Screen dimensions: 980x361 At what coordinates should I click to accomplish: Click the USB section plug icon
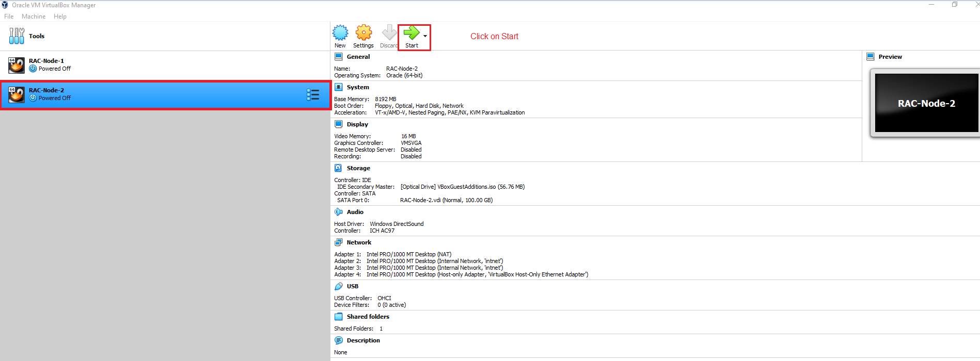(x=339, y=286)
